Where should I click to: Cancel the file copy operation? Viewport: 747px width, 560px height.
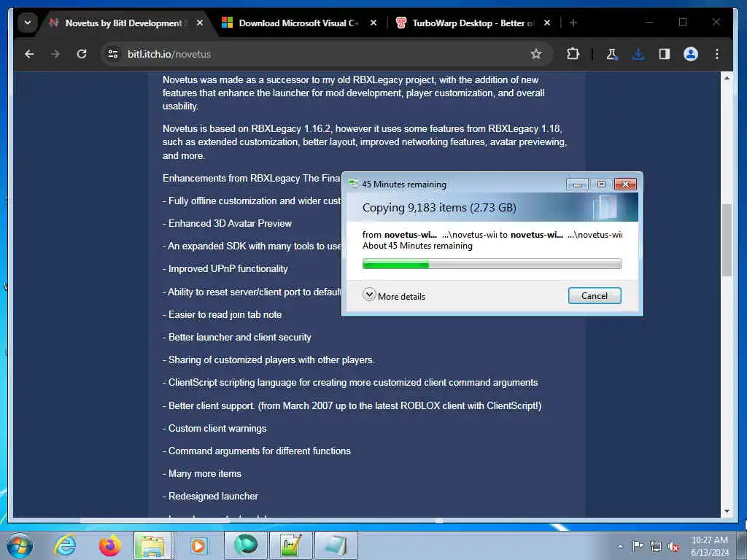pos(595,296)
